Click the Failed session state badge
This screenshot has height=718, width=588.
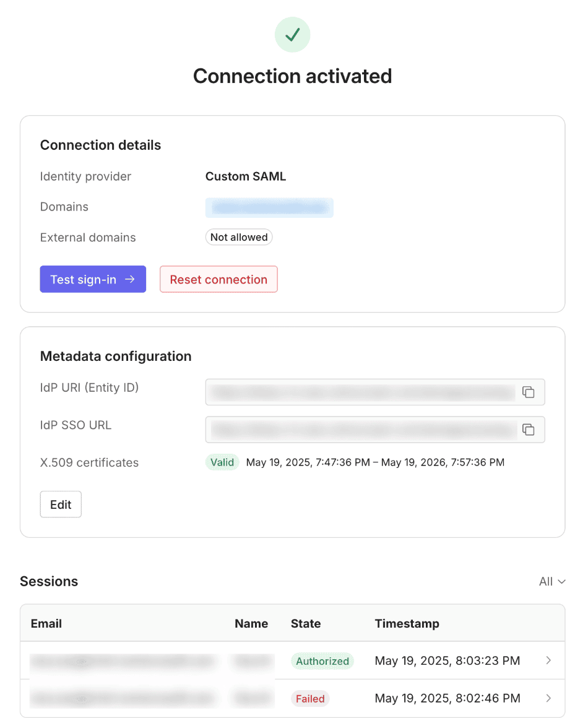[x=310, y=698]
